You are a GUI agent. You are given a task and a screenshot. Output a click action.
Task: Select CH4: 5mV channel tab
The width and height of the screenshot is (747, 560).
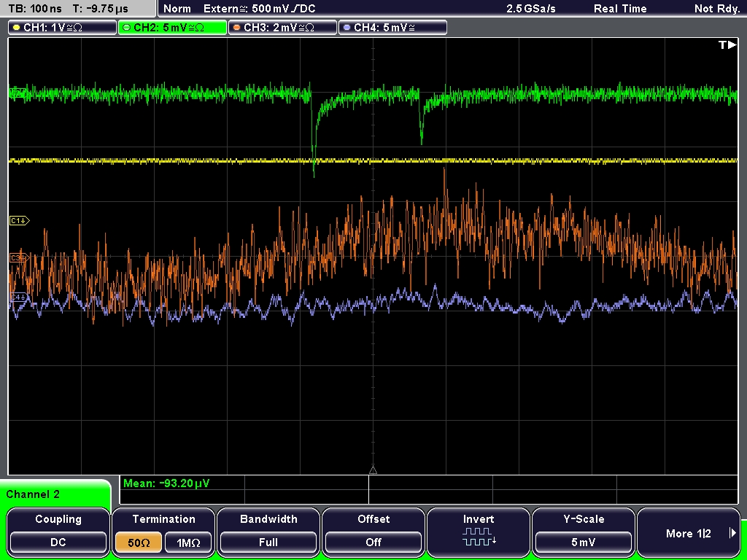392,28
